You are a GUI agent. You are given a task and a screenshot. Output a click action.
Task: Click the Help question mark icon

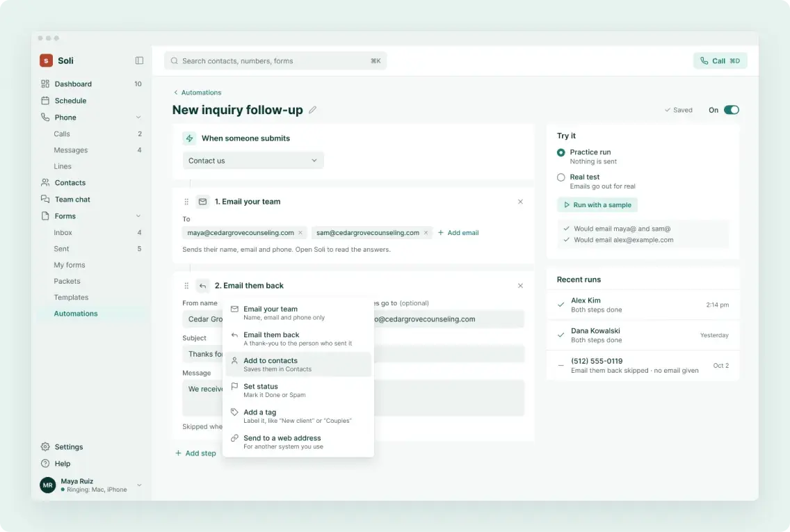45,463
